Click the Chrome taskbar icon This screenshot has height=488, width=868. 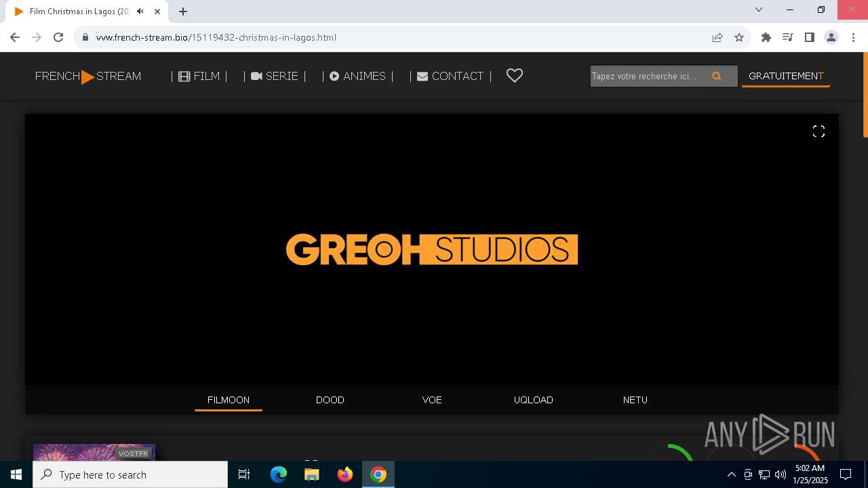(x=378, y=474)
